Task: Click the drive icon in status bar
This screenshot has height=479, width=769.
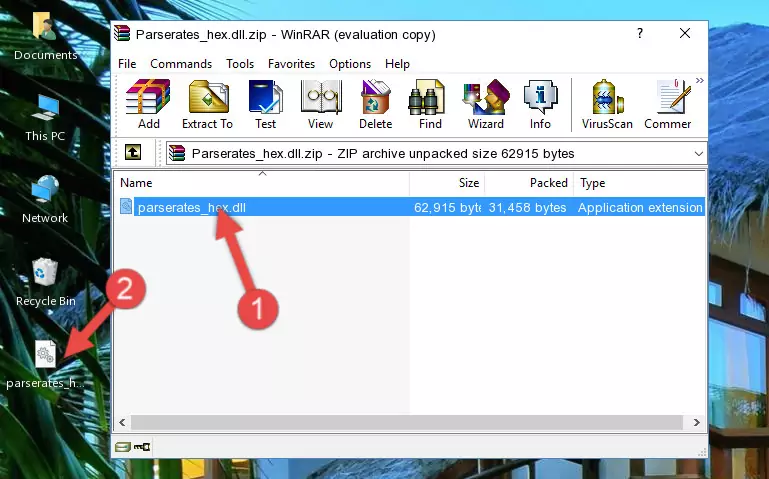Action: (123, 447)
